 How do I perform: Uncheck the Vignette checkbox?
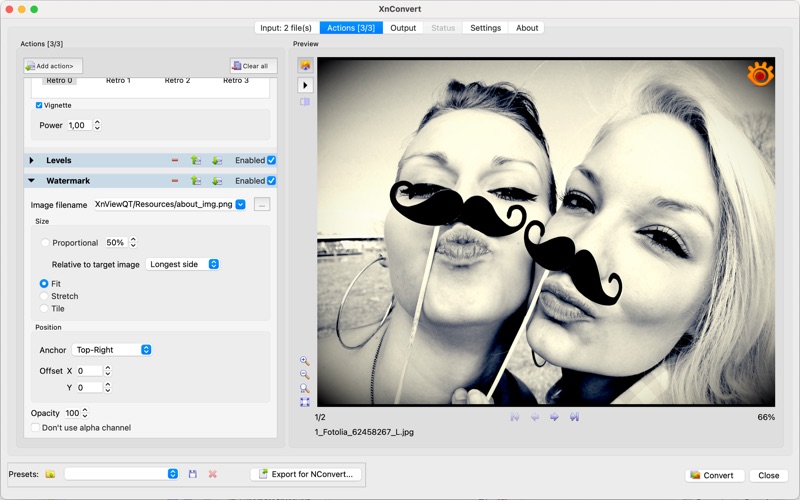[x=39, y=105]
